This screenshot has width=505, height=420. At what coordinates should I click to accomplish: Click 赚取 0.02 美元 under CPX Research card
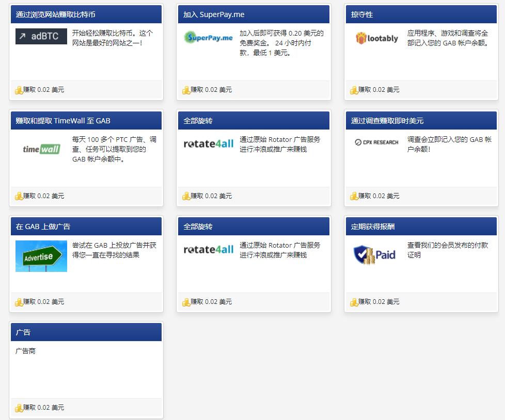pyautogui.click(x=379, y=196)
